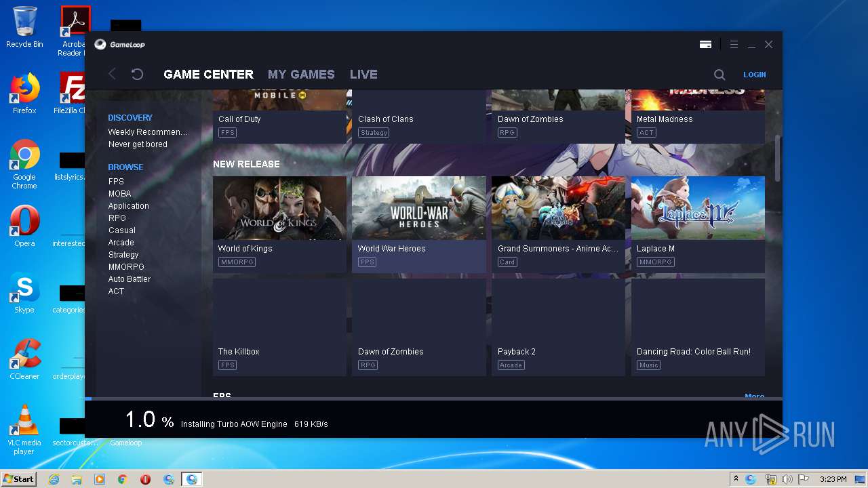Click Opera taskbar icon
This screenshot has height=488, width=868.
[145, 479]
